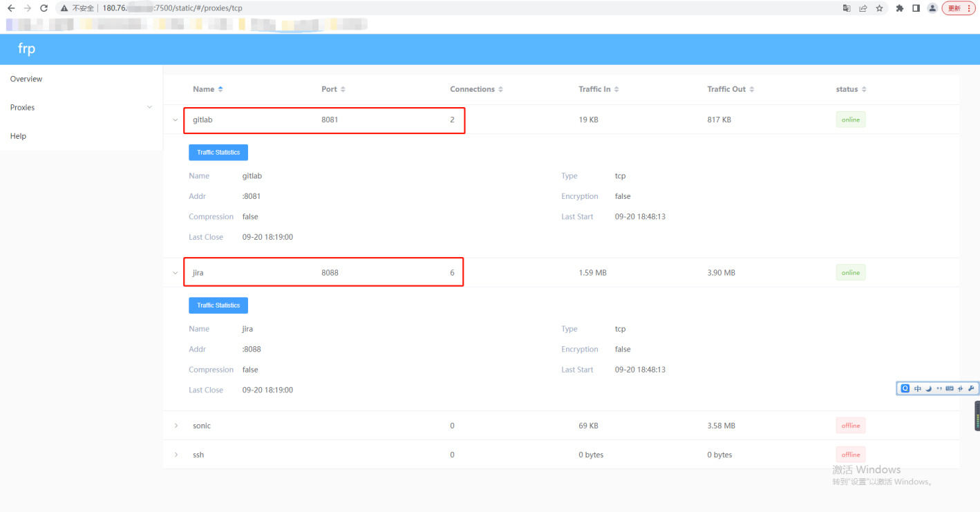Expand the sonic proxy row
The height and width of the screenshot is (512, 980).
tap(176, 426)
